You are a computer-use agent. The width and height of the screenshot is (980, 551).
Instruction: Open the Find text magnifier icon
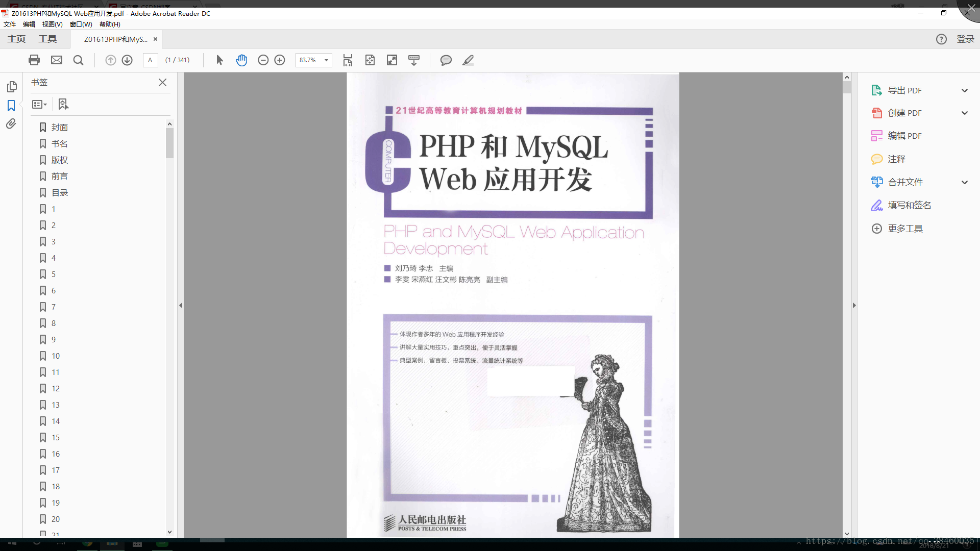78,60
